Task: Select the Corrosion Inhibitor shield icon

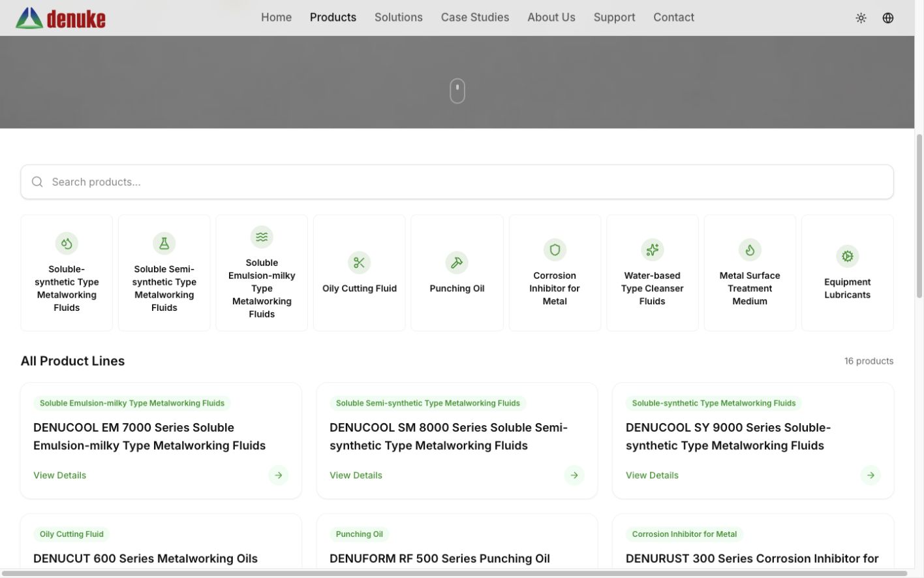Action: point(555,250)
